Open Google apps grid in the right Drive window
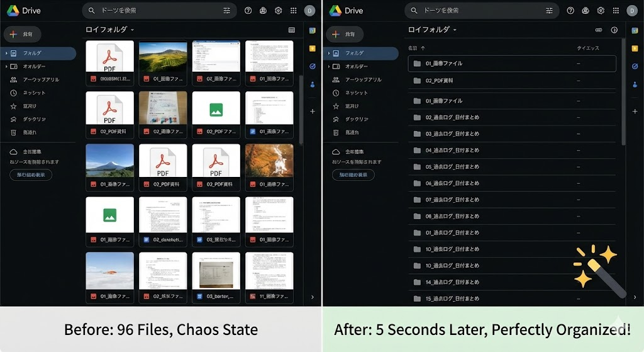The image size is (644, 352). 616,11
